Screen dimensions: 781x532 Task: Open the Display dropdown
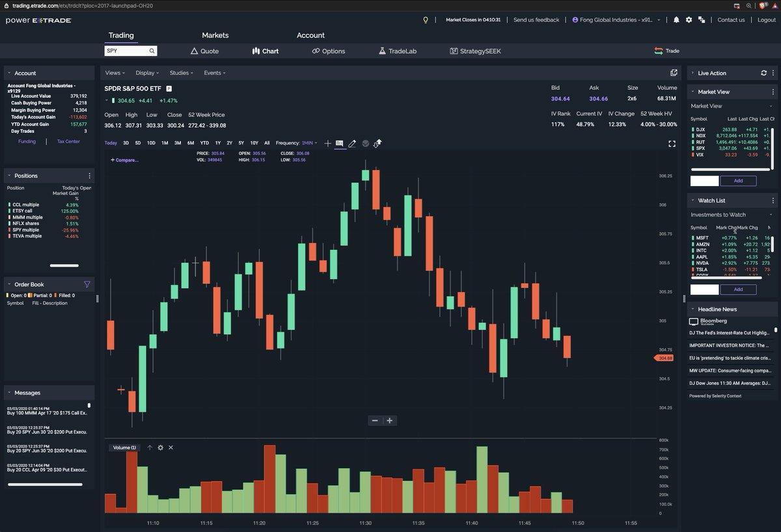pyautogui.click(x=147, y=73)
